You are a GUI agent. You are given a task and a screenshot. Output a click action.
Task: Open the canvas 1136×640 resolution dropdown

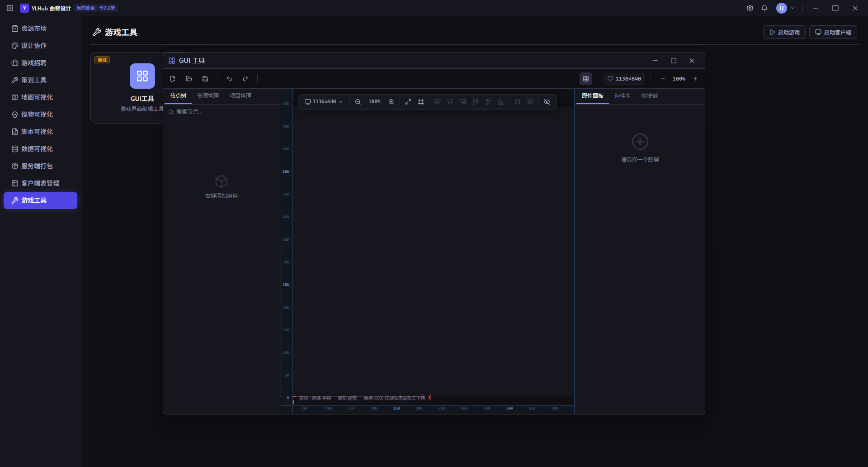click(x=324, y=102)
